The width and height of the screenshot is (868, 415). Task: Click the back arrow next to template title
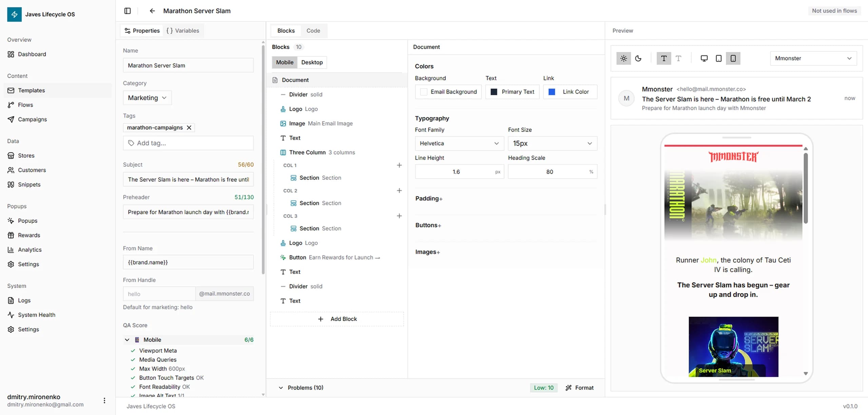pos(152,11)
